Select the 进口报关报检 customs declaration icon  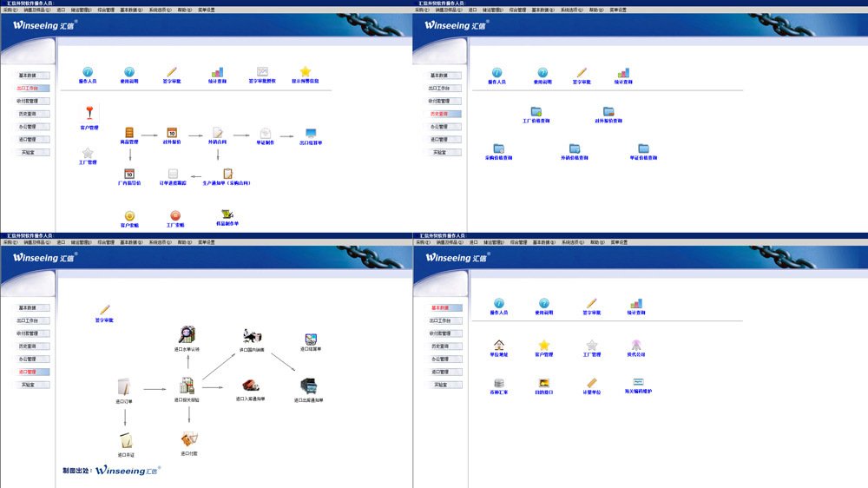[x=187, y=386]
